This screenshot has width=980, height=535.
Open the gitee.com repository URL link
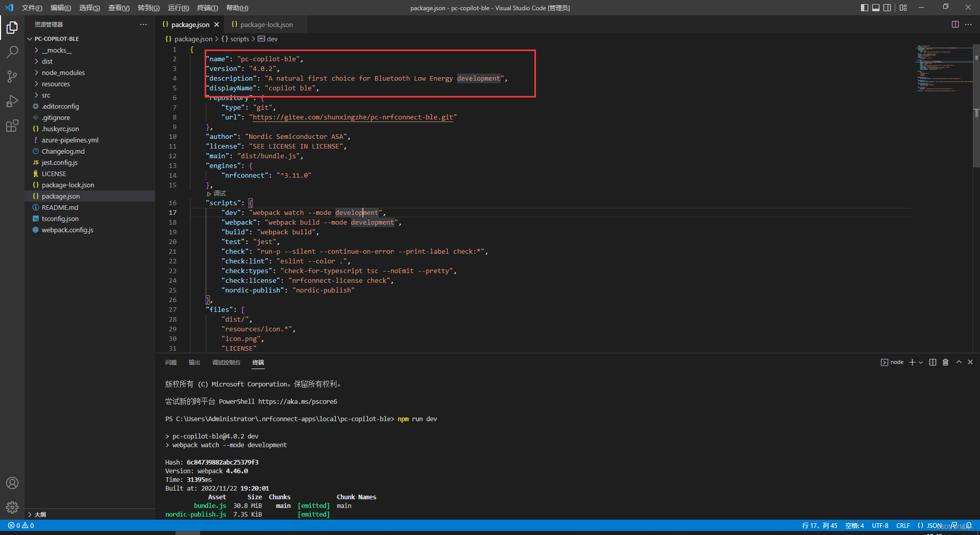pyautogui.click(x=353, y=117)
